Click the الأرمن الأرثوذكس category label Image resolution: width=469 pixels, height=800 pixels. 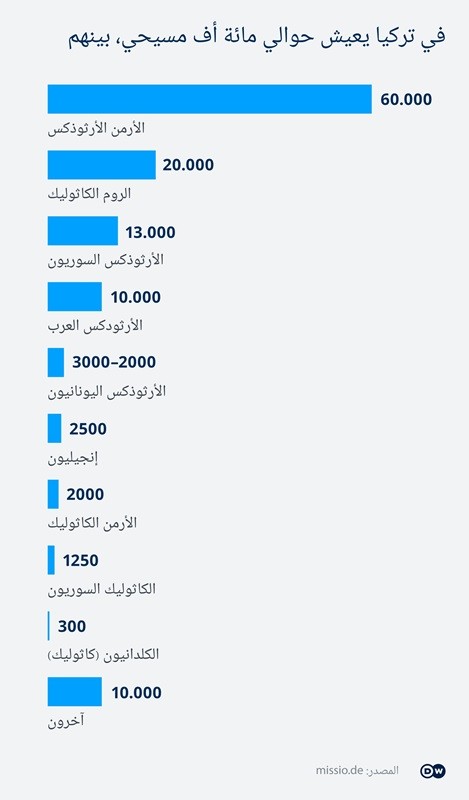(96, 128)
